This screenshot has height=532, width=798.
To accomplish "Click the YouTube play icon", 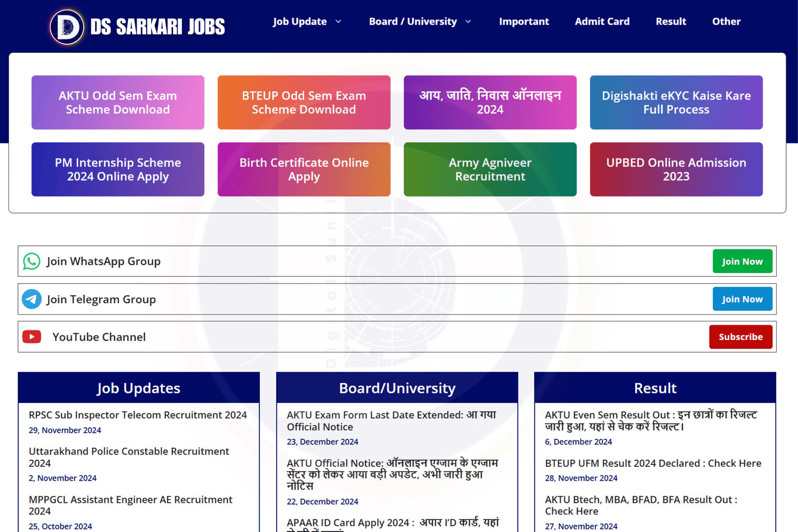I will click(x=32, y=337).
